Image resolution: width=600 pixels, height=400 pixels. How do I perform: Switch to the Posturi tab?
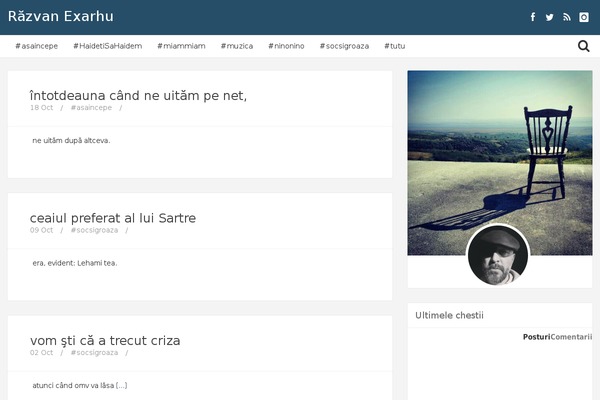pyautogui.click(x=536, y=337)
